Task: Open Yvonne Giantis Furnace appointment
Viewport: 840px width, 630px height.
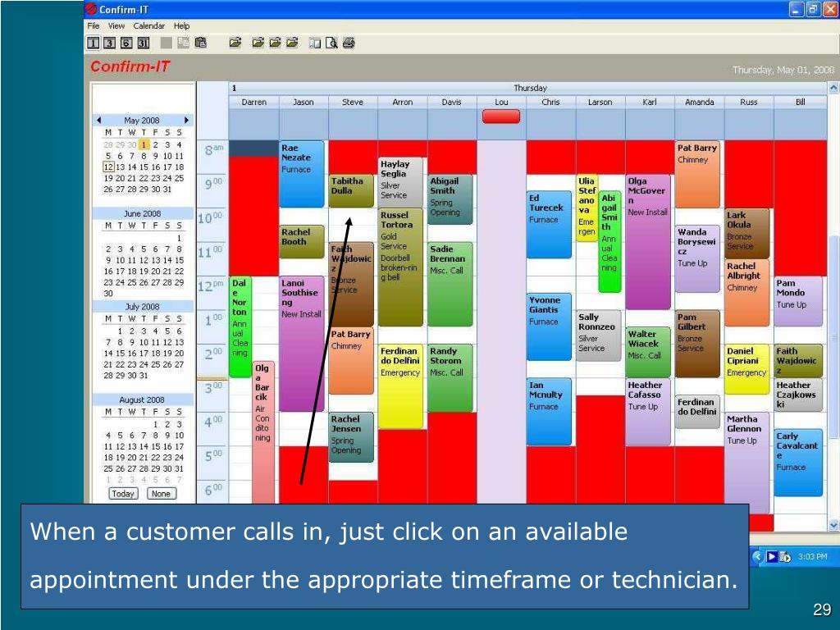Action: (549, 326)
